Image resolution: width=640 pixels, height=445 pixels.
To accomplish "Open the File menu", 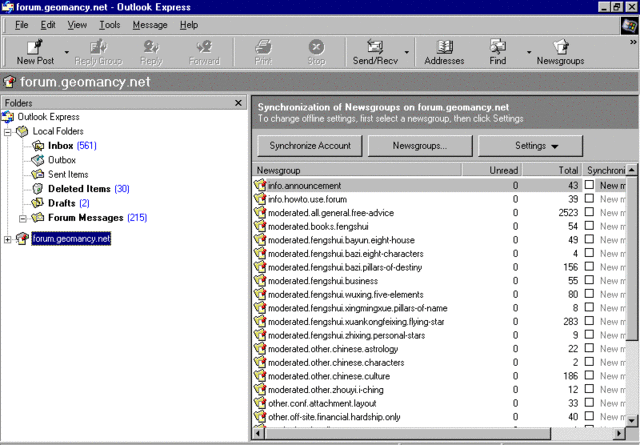I will pos(22,25).
